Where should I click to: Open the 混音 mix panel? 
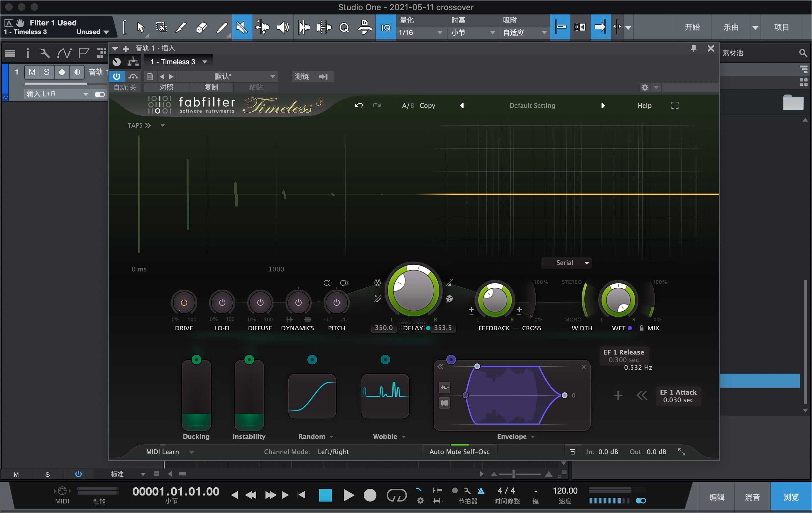(752, 496)
